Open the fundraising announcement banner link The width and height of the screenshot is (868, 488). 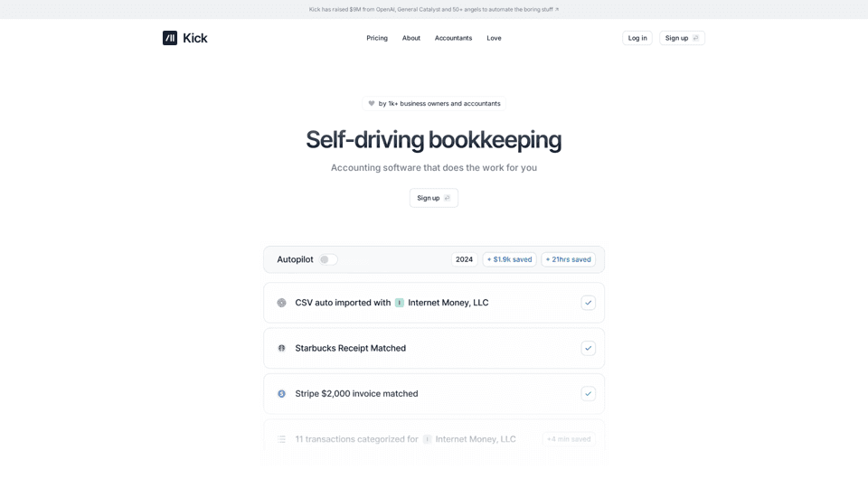(x=434, y=9)
